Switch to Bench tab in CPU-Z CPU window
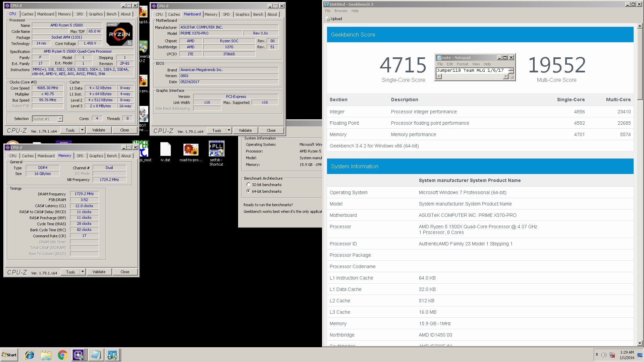Screen dimensions: 644x362 (x=112, y=14)
